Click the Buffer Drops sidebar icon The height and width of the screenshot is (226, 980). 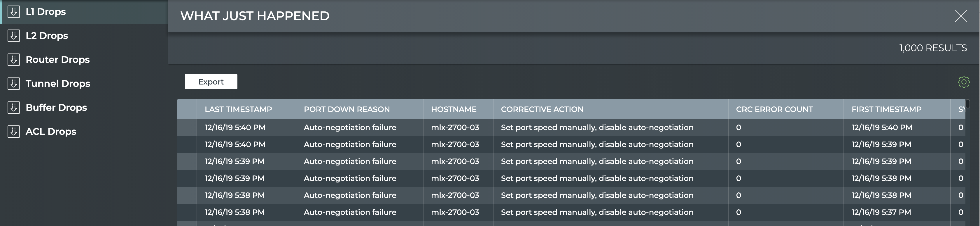[14, 108]
